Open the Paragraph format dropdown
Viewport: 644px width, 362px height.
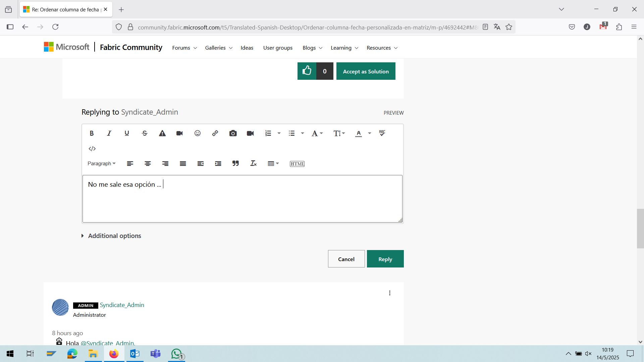coord(101,164)
